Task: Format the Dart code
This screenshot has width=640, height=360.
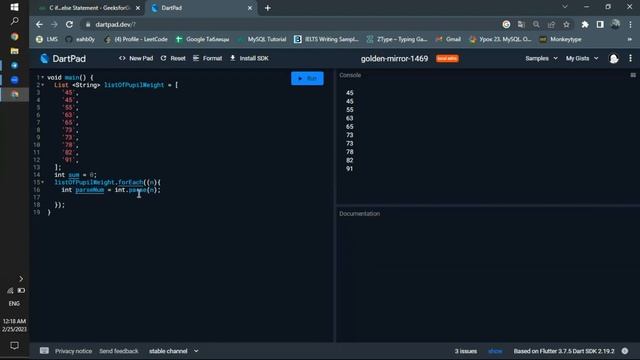Action: [207, 58]
